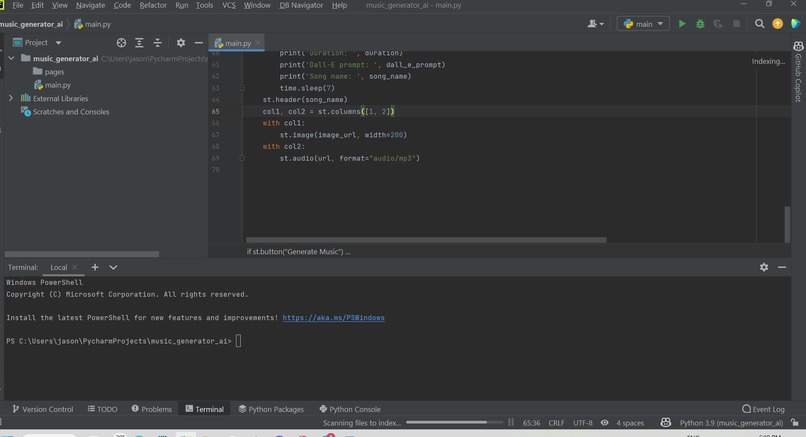
Task: Open the Python Console tool window
Action: [x=350, y=409]
